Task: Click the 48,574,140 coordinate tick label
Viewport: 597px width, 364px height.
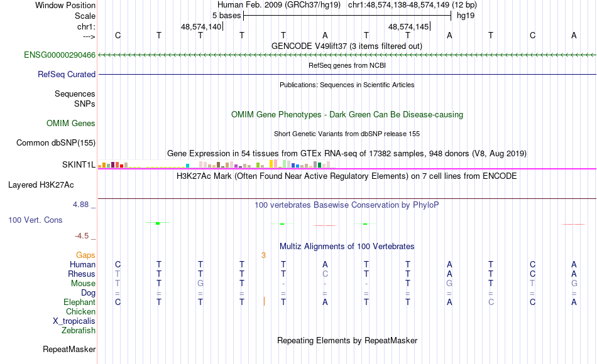Action: tap(200, 26)
